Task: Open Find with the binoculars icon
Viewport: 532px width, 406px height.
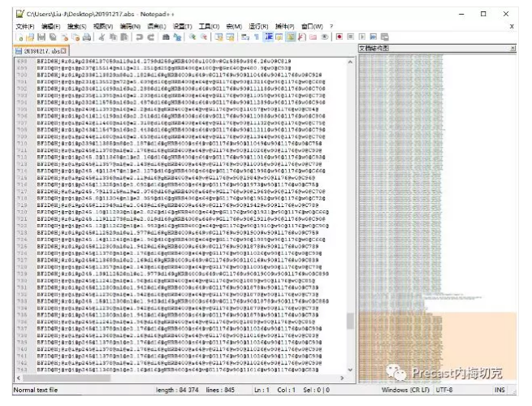Action: pos(166,37)
